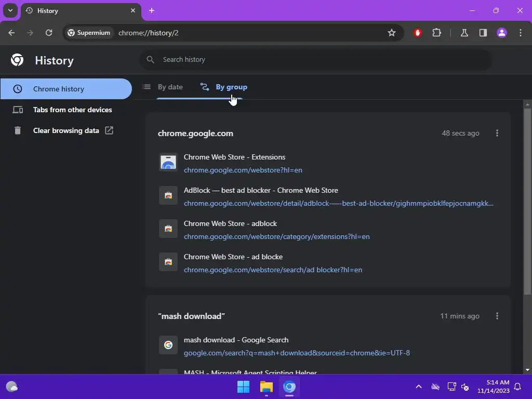The width and height of the screenshot is (532, 399).
Task: Open the red ad blocker extension icon
Action: [x=418, y=33]
